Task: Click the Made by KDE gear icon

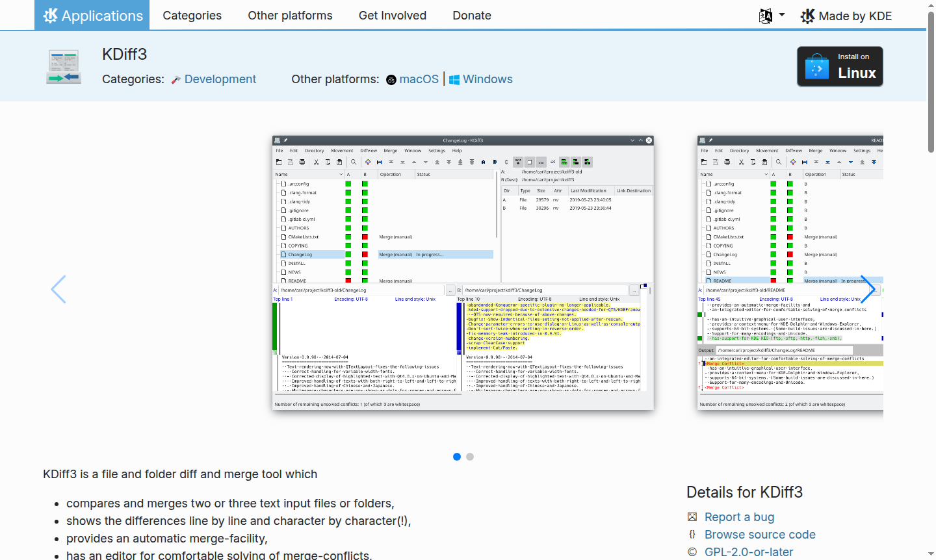Action: click(x=807, y=16)
